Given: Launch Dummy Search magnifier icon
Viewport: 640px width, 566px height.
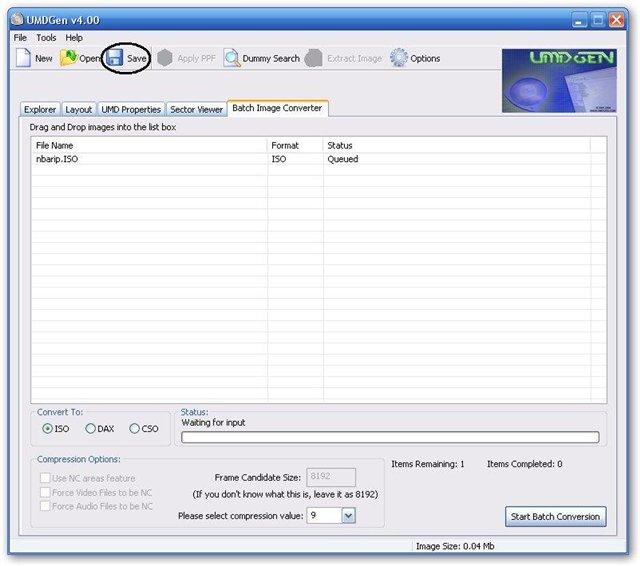Looking at the screenshot, I should [232, 58].
